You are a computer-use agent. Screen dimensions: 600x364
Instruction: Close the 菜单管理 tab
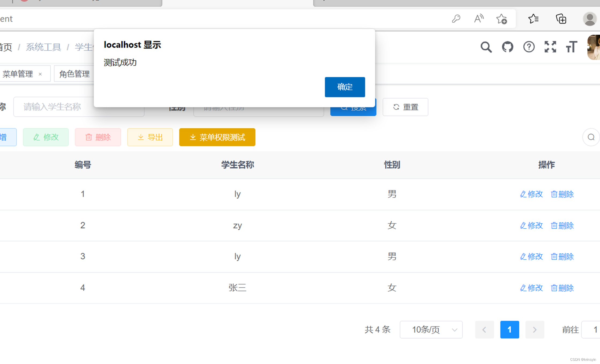[40, 74]
